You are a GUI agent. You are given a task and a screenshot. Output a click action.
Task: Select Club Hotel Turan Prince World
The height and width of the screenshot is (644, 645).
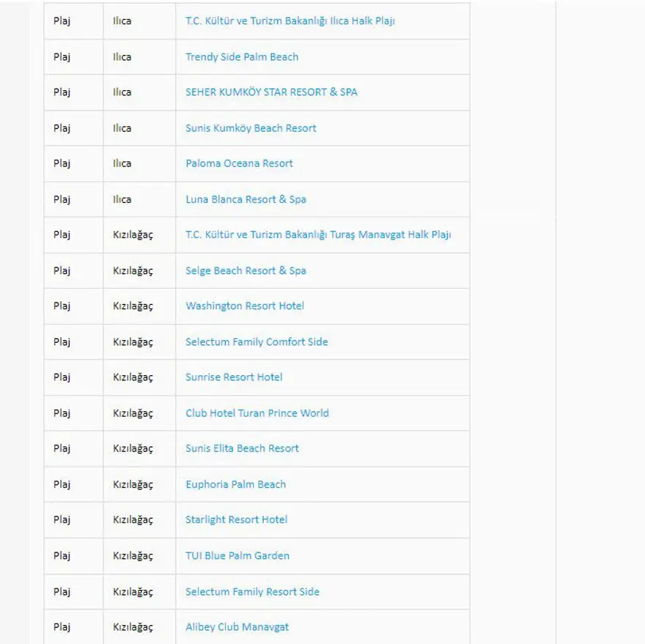point(257,413)
